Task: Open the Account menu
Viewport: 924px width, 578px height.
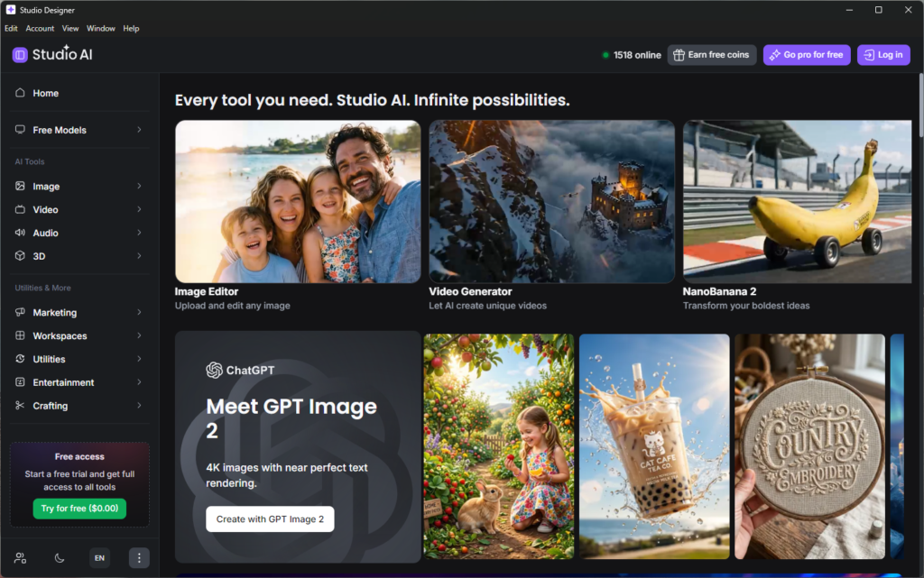Action: tap(40, 28)
